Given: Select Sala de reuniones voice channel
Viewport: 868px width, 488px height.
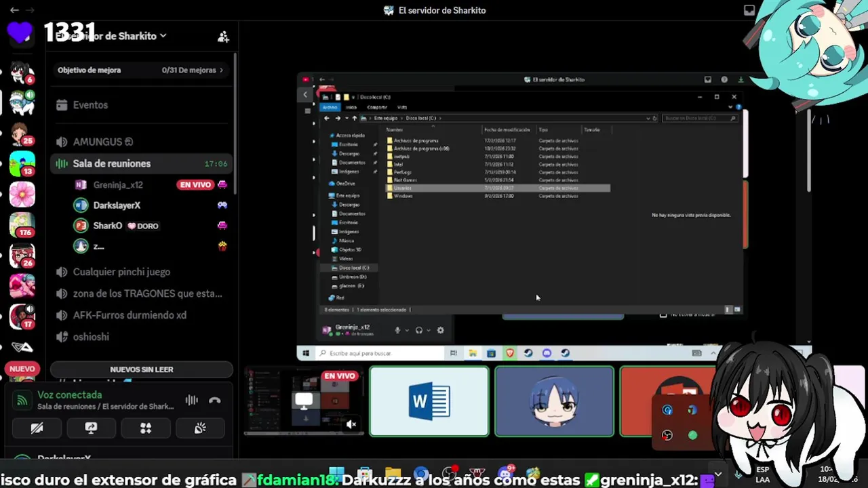Looking at the screenshot, I should 141,163.
